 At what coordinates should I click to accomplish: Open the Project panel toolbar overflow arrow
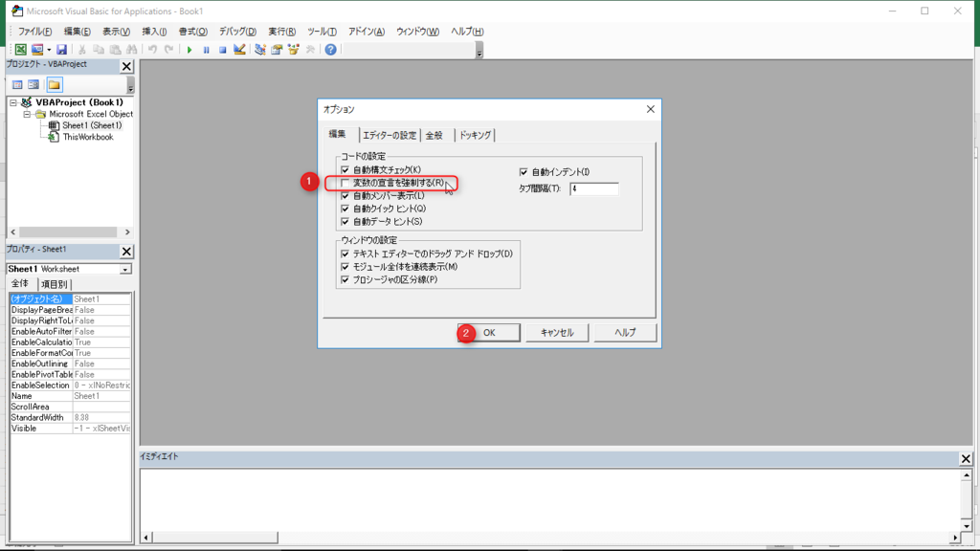pos(130,86)
